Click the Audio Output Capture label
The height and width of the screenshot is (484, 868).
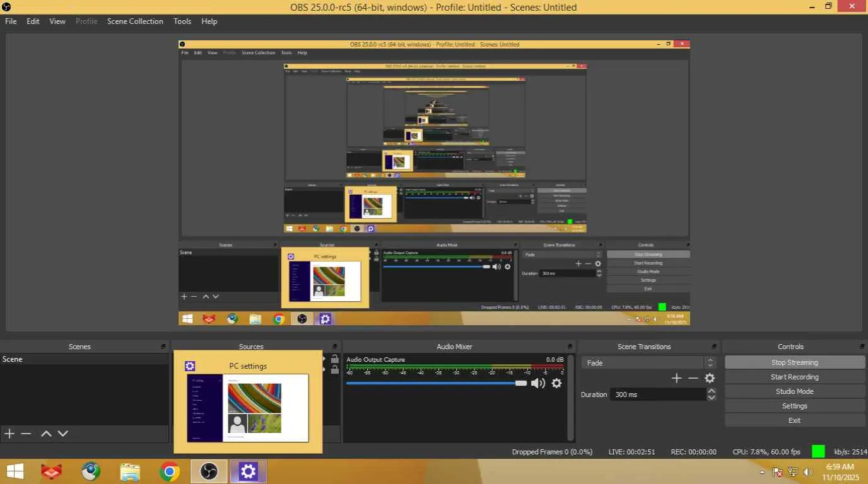pyautogui.click(x=375, y=360)
